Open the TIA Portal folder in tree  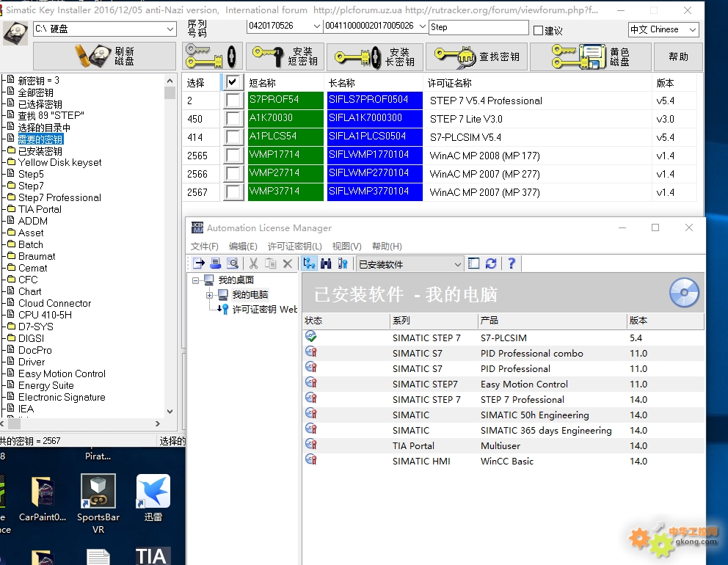40,209
